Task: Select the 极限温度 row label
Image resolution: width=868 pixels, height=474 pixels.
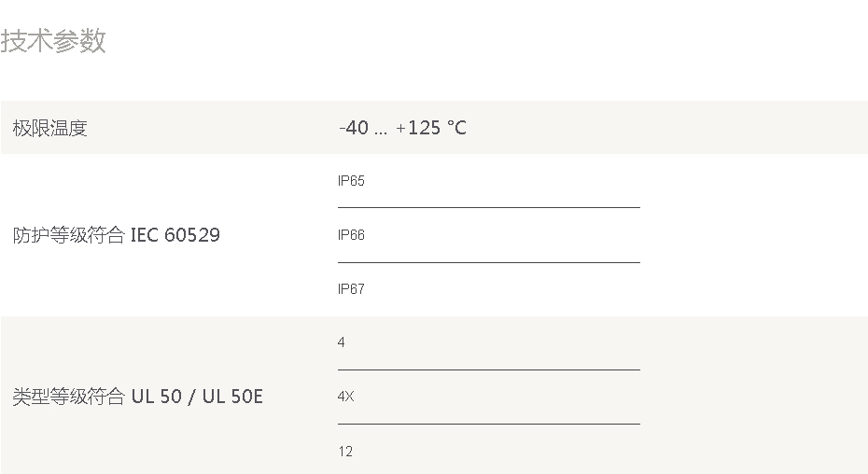Action: [x=50, y=129]
